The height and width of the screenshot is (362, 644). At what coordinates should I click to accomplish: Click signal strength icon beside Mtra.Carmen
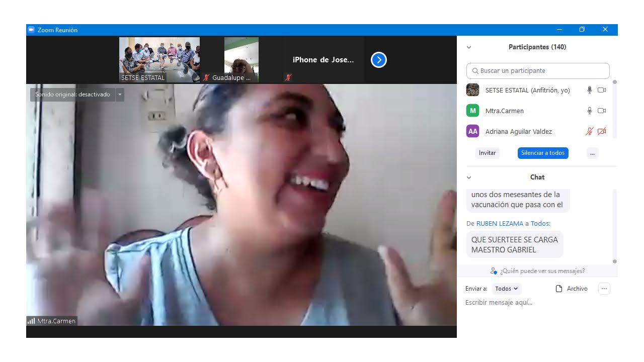pos(31,321)
